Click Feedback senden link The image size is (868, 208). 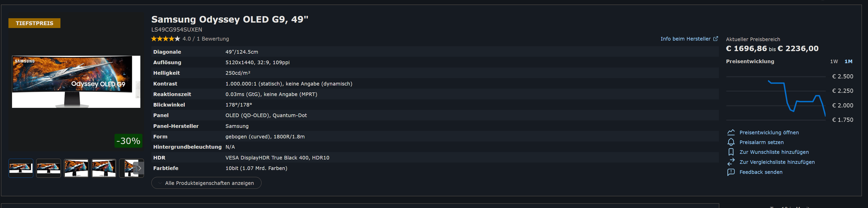pyautogui.click(x=760, y=172)
